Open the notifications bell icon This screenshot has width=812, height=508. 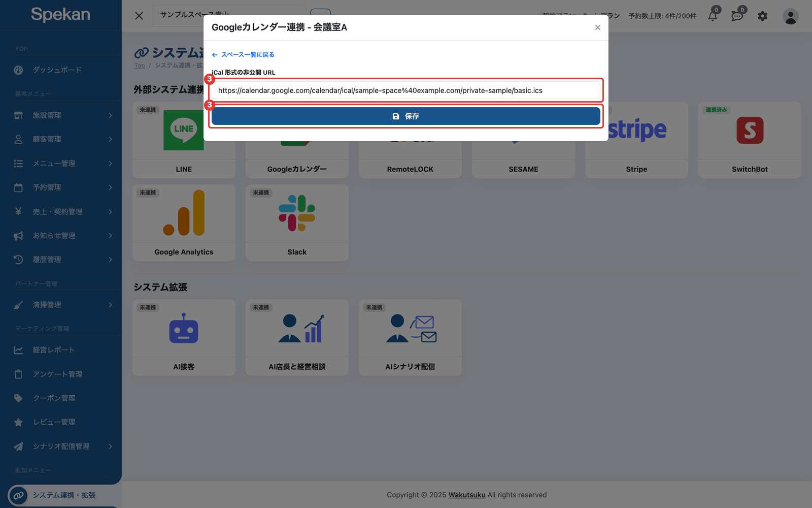tap(713, 16)
